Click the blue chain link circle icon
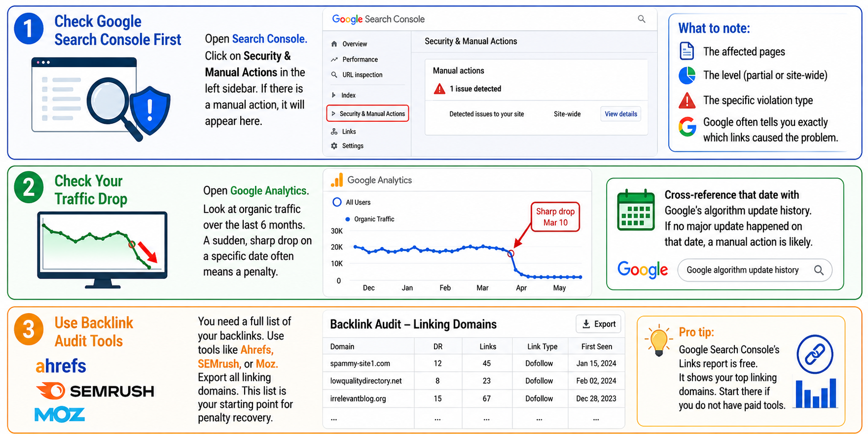868x434 pixels. click(x=815, y=354)
